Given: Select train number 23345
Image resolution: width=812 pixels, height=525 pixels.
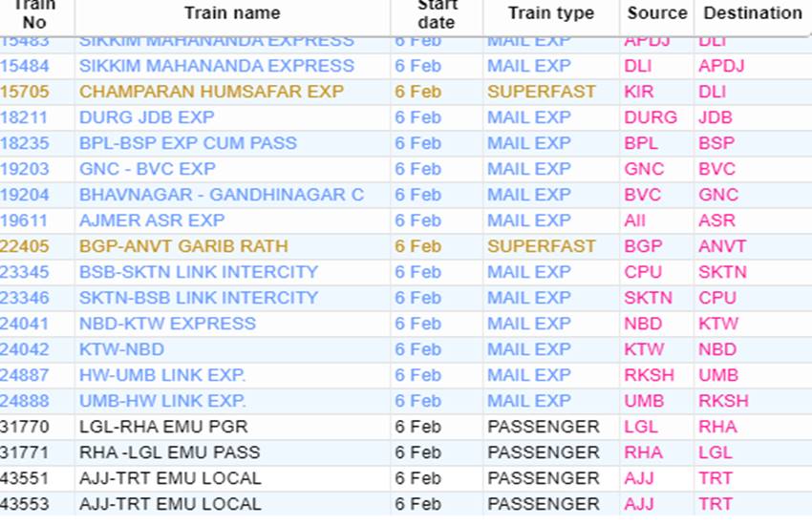Looking at the screenshot, I should [24, 272].
